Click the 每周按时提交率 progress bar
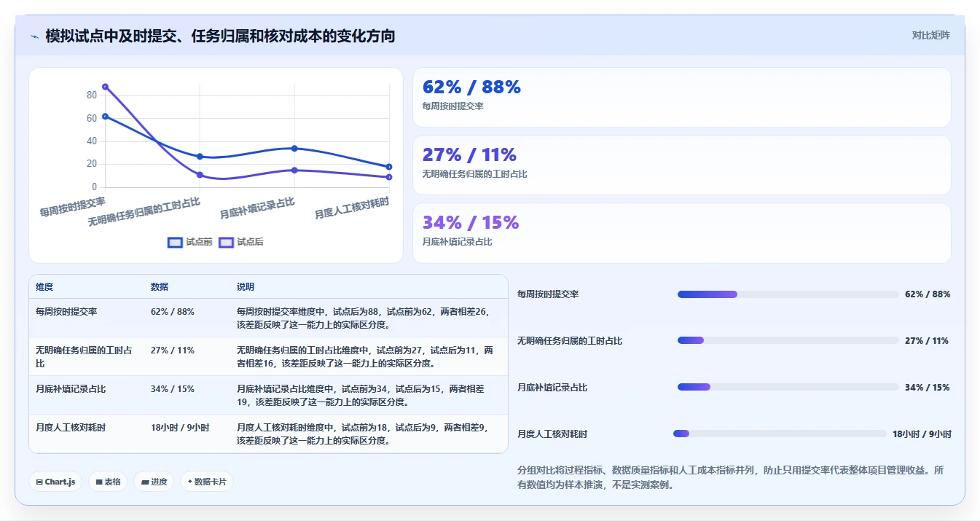This screenshot has width=980, height=521. (x=788, y=294)
